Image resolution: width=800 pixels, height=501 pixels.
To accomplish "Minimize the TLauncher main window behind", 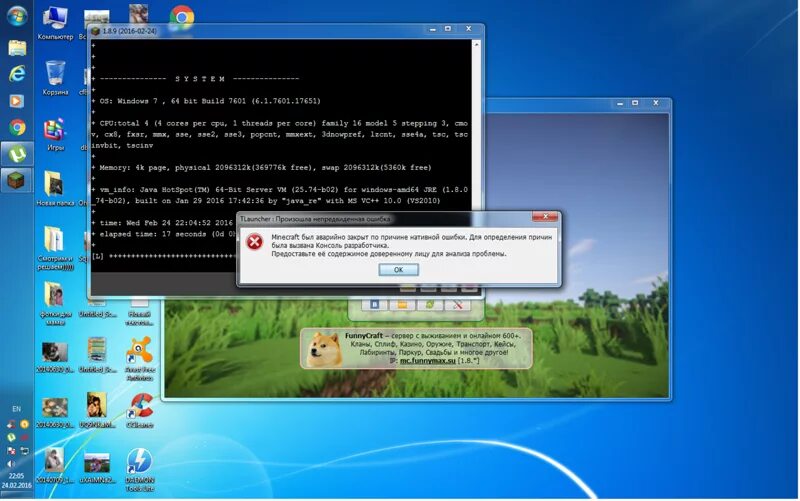I will [x=620, y=104].
